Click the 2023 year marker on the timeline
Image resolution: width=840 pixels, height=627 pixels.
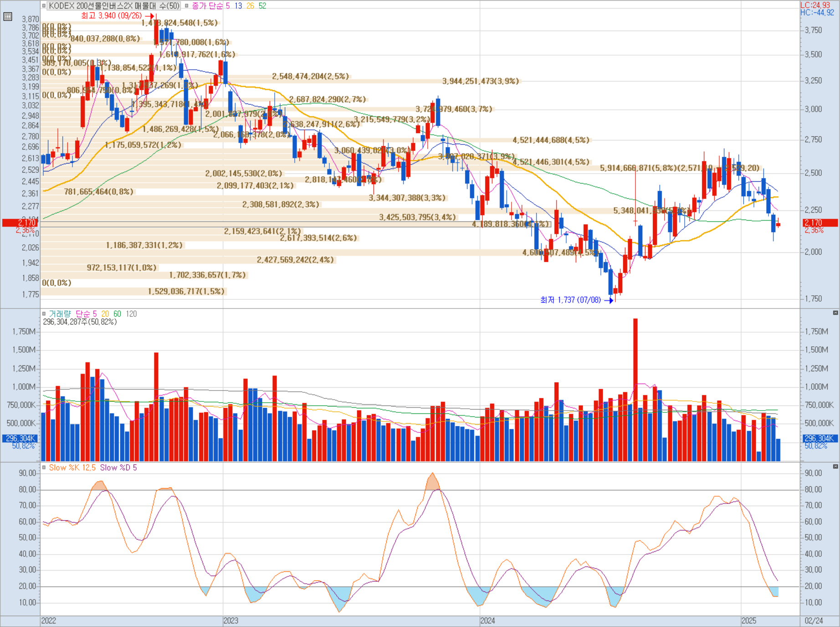(231, 621)
